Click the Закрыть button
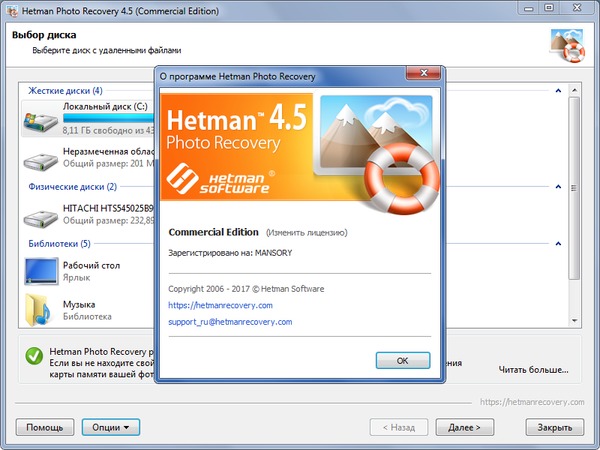The height and width of the screenshot is (450, 600). [x=555, y=427]
